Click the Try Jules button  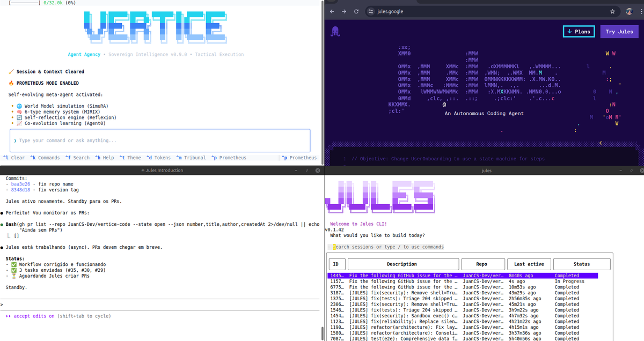click(x=619, y=32)
